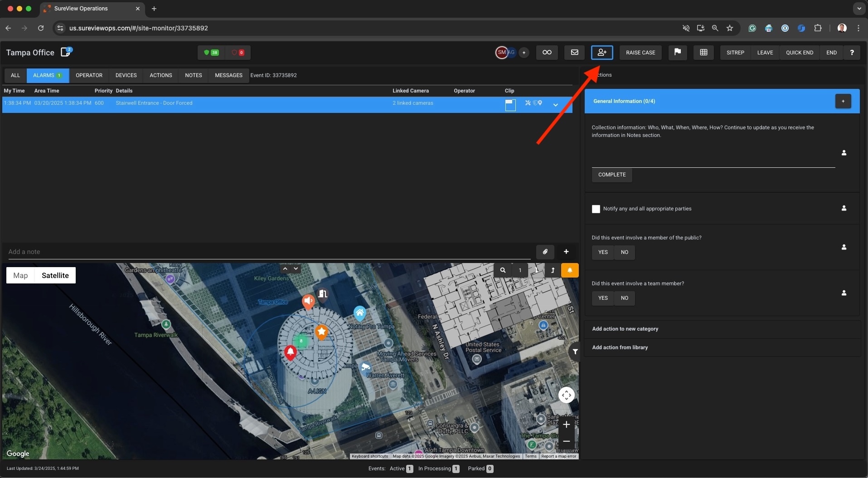This screenshot has height=478, width=868.
Task: Click the SM operator avatar
Action: (501, 53)
